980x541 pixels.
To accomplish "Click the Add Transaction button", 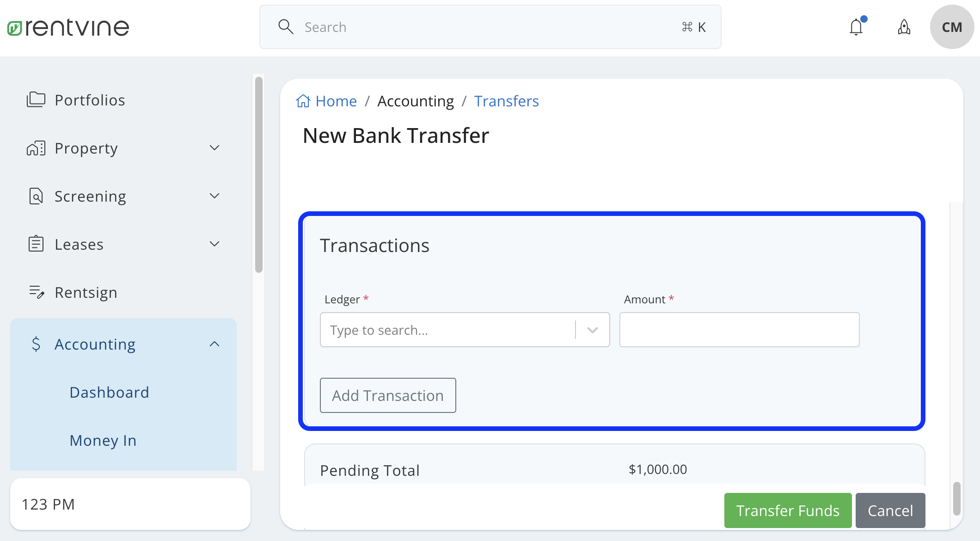I will (388, 395).
